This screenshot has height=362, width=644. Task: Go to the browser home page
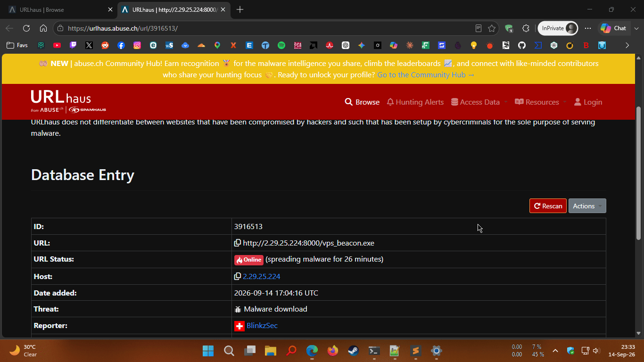(x=43, y=28)
